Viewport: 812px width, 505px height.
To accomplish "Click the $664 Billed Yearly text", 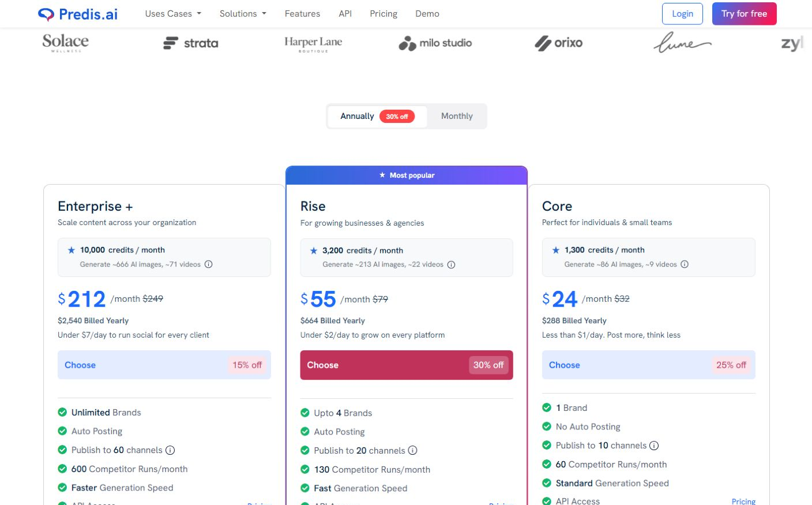I will (333, 320).
